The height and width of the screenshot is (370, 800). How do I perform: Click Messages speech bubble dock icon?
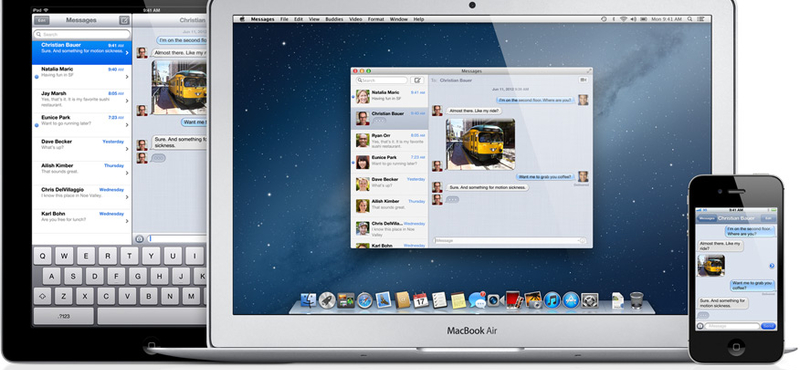pos(477,300)
